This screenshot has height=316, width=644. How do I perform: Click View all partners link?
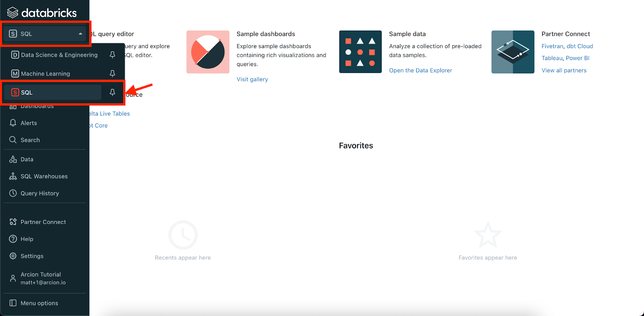(x=564, y=71)
